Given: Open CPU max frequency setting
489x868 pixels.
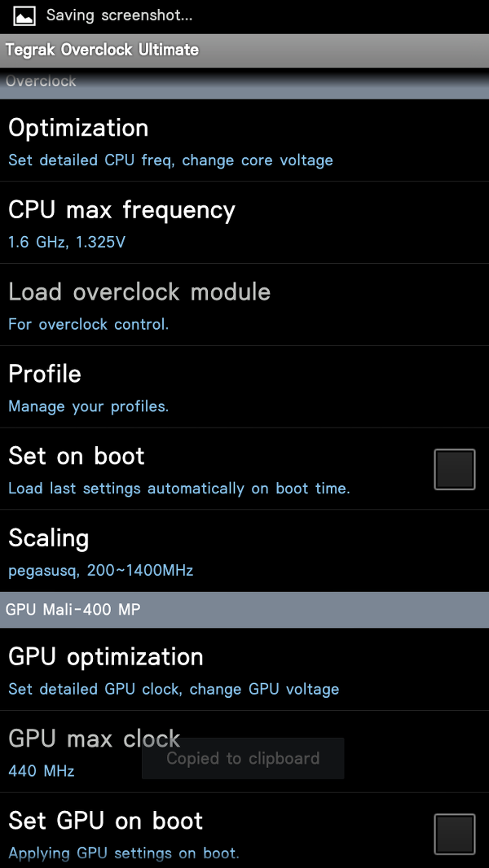Looking at the screenshot, I should coord(244,222).
